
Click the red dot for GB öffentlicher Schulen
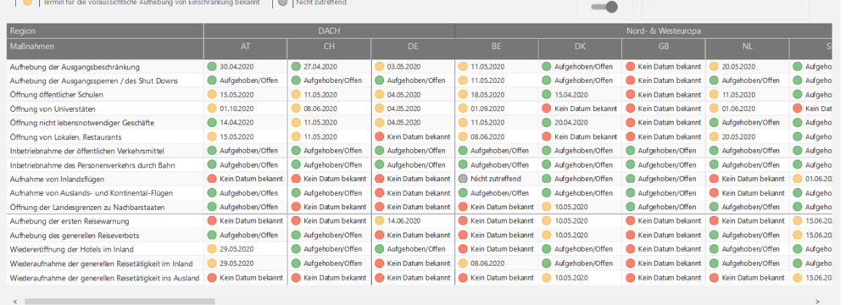[630, 95]
